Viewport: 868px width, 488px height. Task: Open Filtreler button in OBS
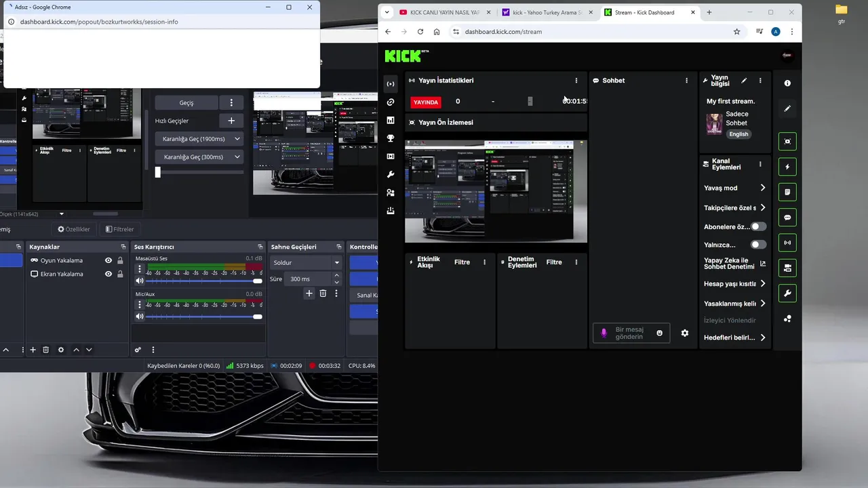(119, 229)
